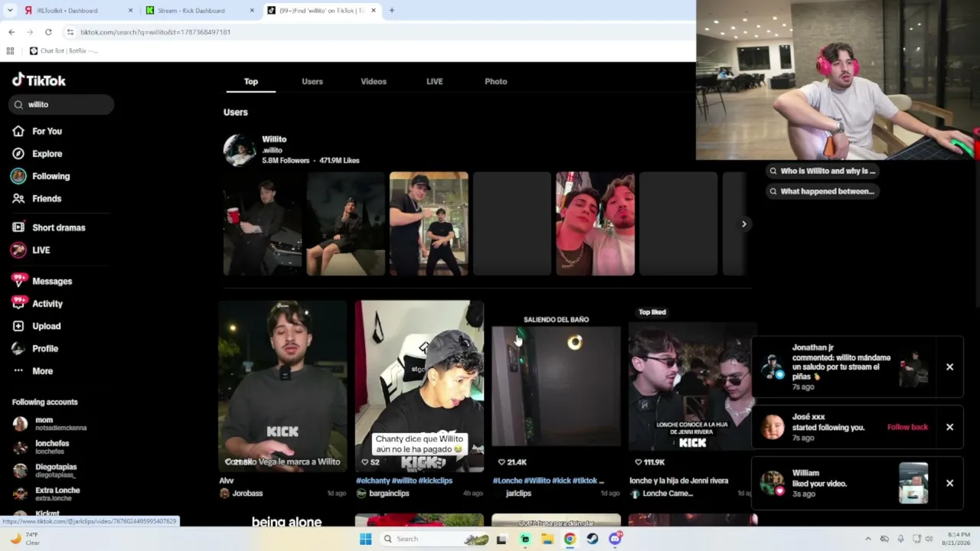Screen dimensions: 980x551
Task: Click 'What happened between...' search suggestion
Action: pyautogui.click(x=822, y=191)
